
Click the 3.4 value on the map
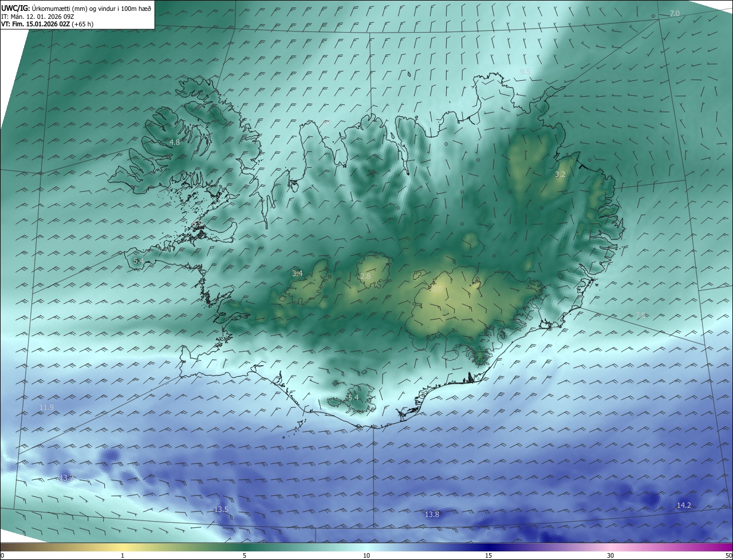pos(297,273)
